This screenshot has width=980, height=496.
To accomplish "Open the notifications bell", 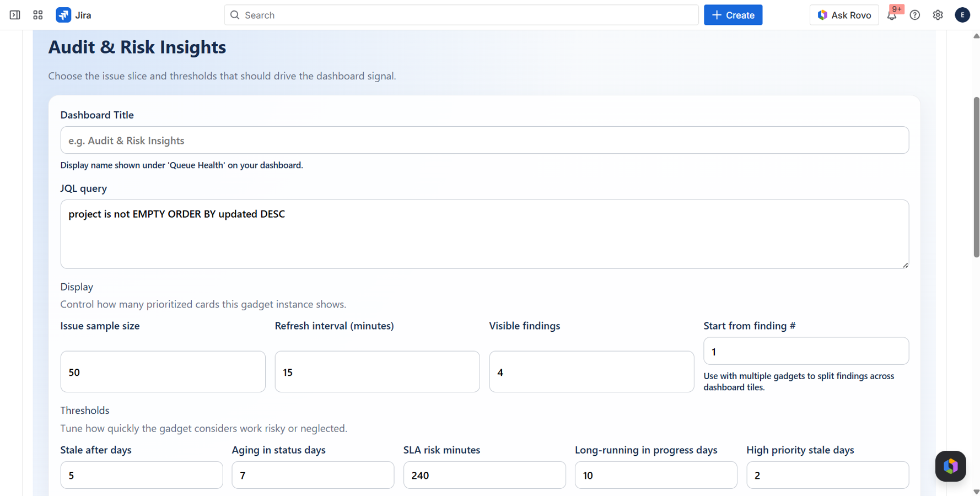I will pos(892,15).
